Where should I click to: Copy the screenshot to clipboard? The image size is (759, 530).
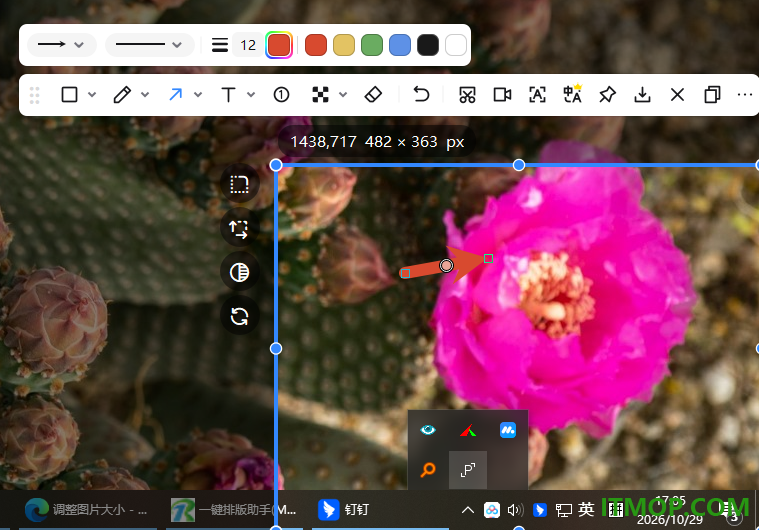(x=712, y=94)
